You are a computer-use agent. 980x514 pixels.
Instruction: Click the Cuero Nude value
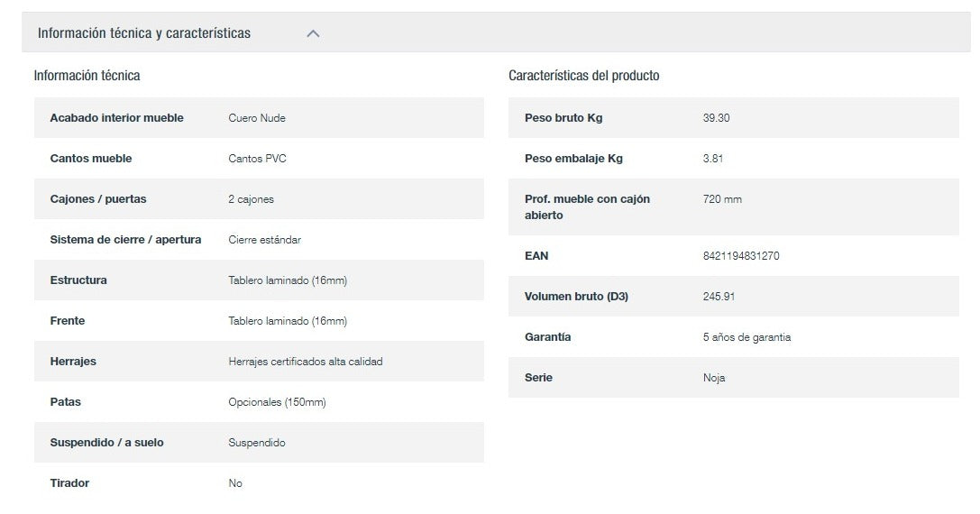coord(257,118)
